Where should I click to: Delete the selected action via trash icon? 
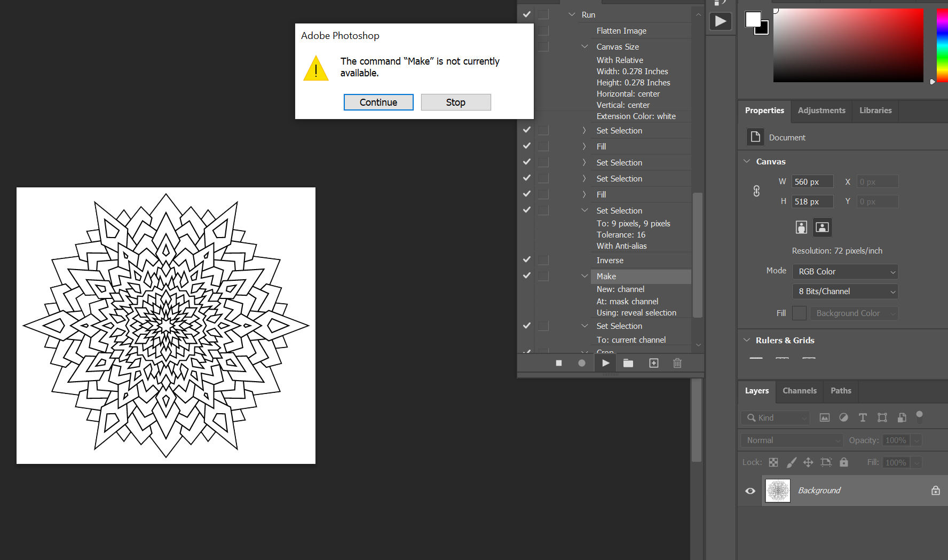click(x=677, y=363)
